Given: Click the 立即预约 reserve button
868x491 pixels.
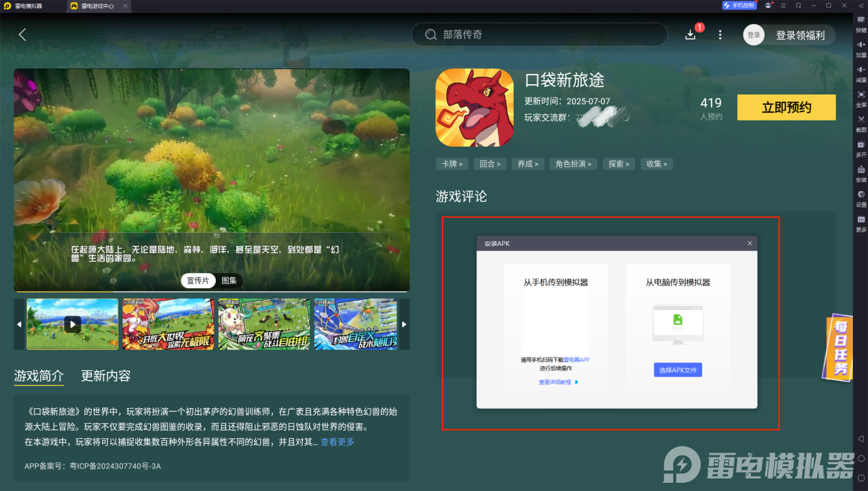Looking at the screenshot, I should [786, 108].
